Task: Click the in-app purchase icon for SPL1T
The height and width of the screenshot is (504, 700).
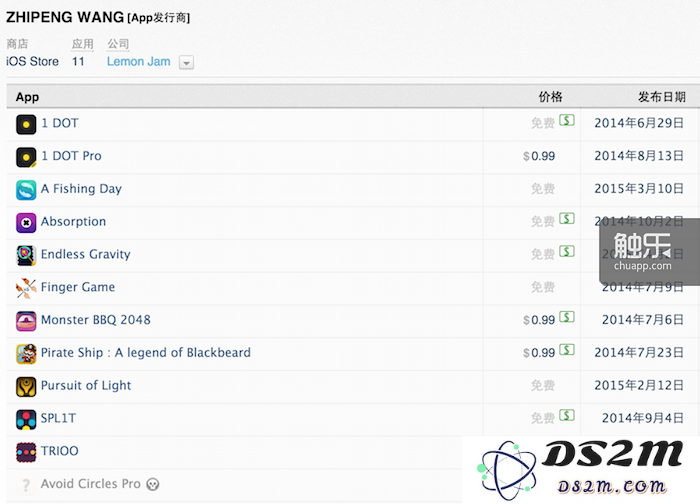Action: [x=567, y=415]
